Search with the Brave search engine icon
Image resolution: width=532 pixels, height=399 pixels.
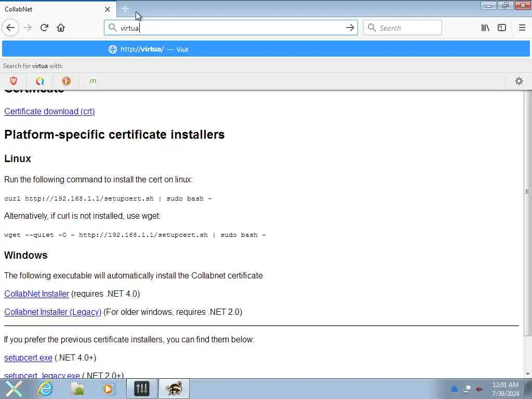tap(14, 81)
